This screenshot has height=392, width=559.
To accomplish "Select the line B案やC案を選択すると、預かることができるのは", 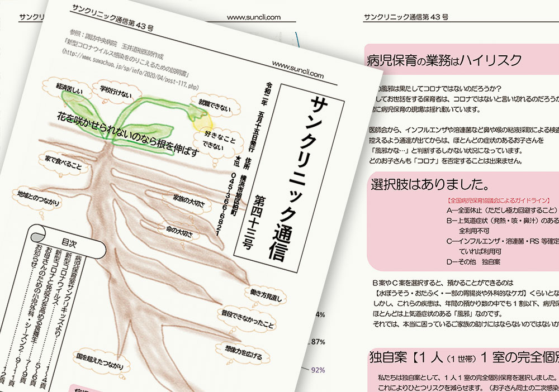I will pyautogui.click(x=443, y=283).
